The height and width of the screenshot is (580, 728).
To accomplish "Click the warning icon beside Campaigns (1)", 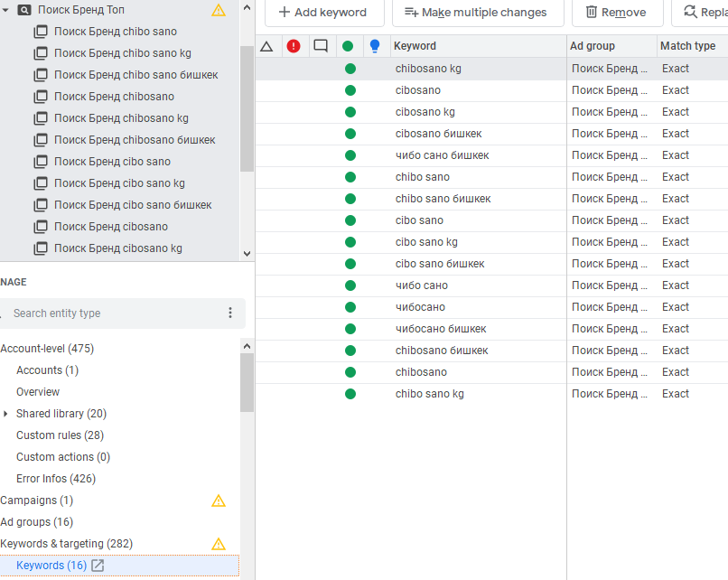I will point(219,500).
